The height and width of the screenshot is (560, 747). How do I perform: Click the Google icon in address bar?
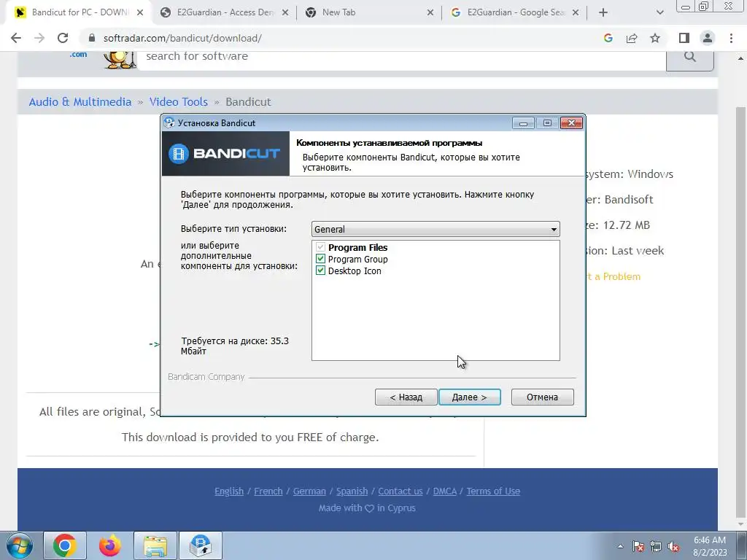(608, 38)
